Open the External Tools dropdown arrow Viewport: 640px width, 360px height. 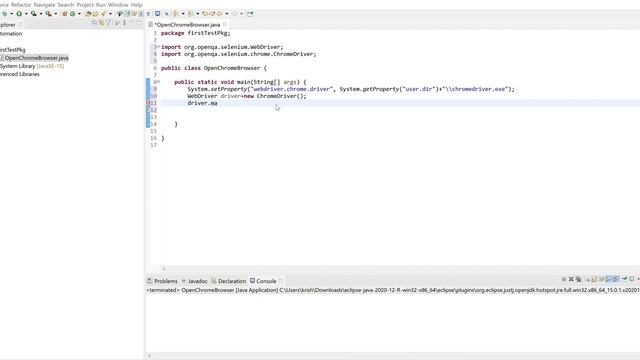56,14
